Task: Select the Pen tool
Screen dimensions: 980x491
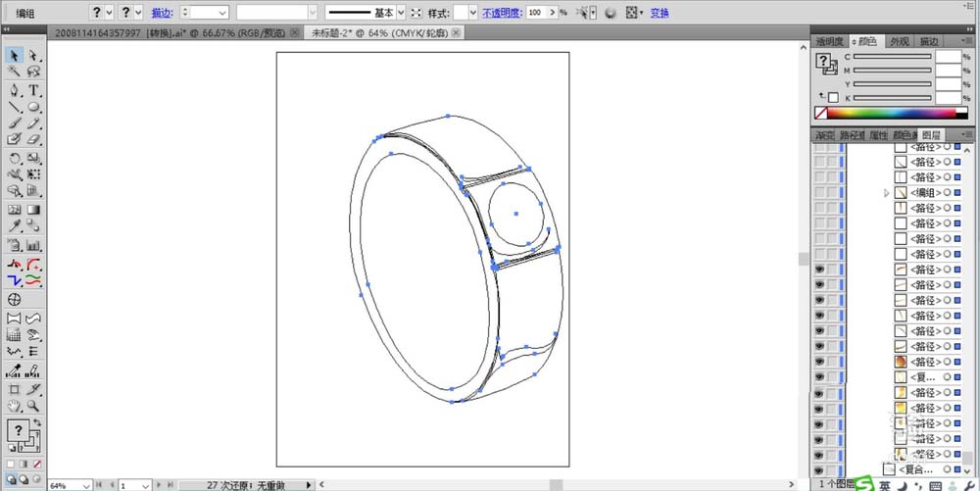Action: (x=15, y=90)
